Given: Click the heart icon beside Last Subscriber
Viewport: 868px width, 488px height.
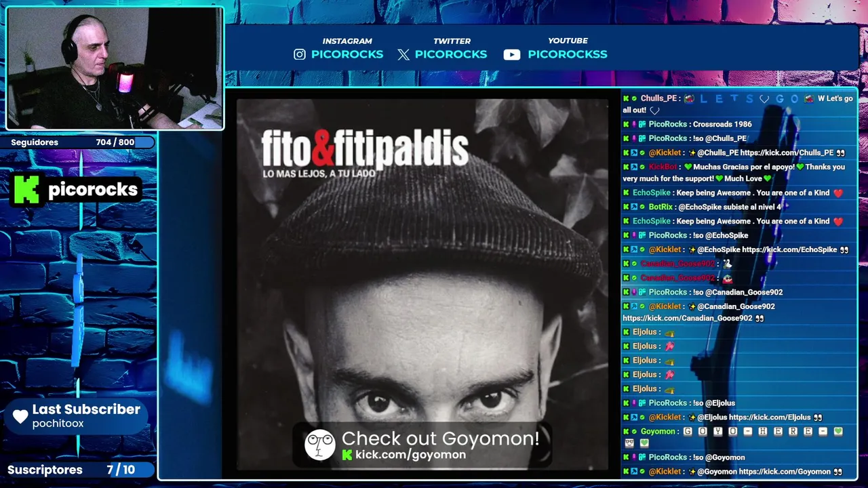Looking at the screenshot, I should 20,416.
